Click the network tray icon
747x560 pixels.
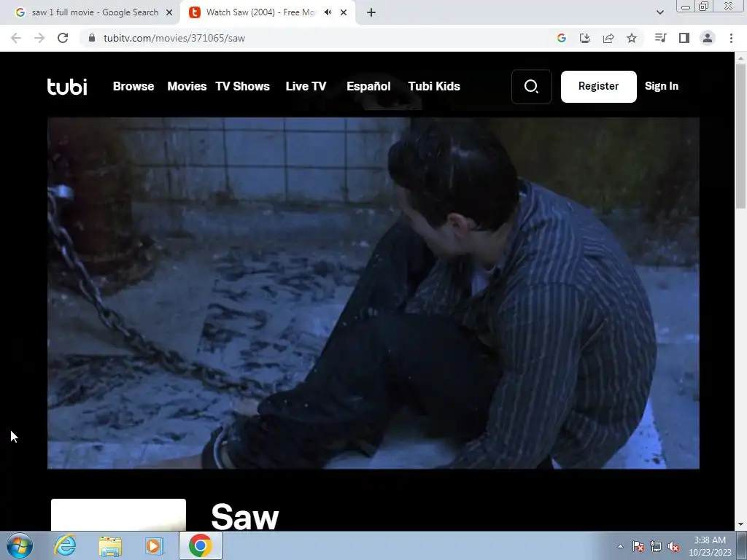click(x=656, y=546)
